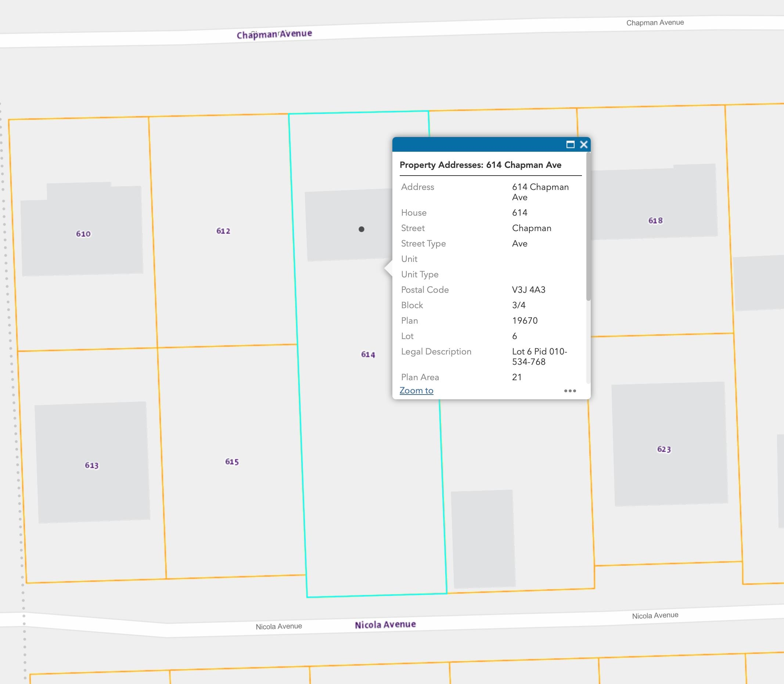Click the Plan value 19670
The height and width of the screenshot is (684, 784).
coord(525,321)
